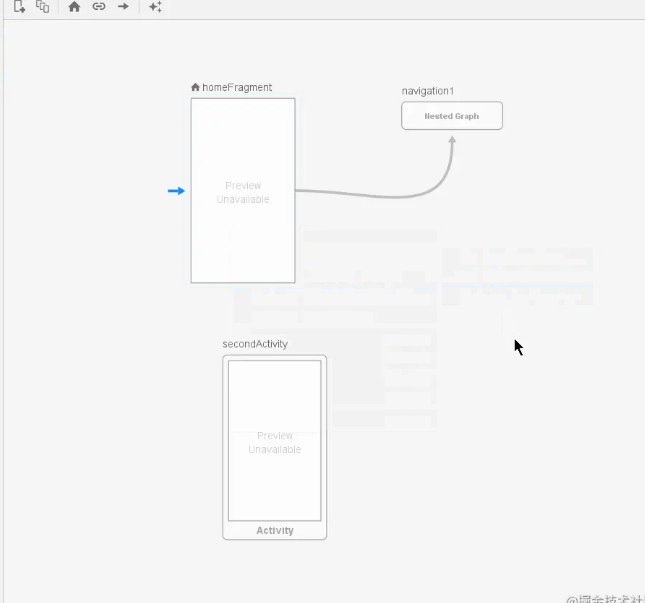
Task: Click the Activity caption under secondActivity
Action: click(274, 531)
